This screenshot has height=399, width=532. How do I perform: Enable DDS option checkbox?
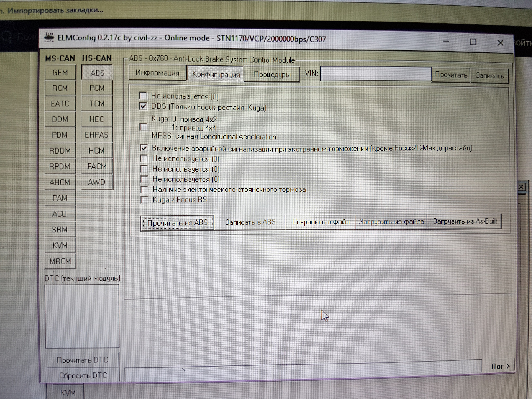click(x=143, y=106)
